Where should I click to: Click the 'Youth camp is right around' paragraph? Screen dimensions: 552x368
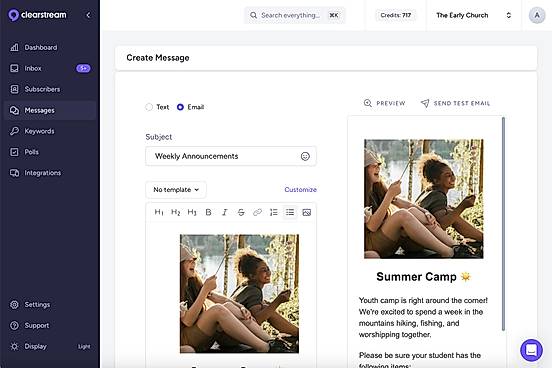pyautogui.click(x=424, y=318)
